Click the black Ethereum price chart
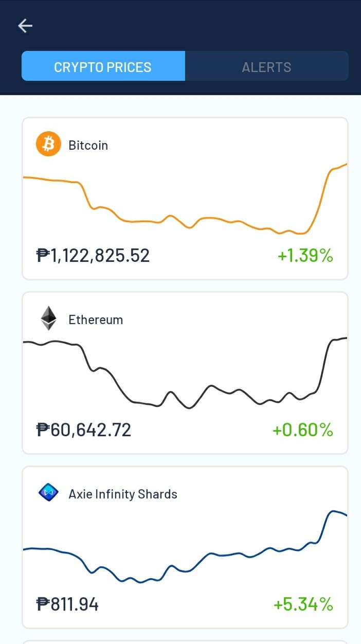The width and height of the screenshot is (361, 644). tap(185, 373)
